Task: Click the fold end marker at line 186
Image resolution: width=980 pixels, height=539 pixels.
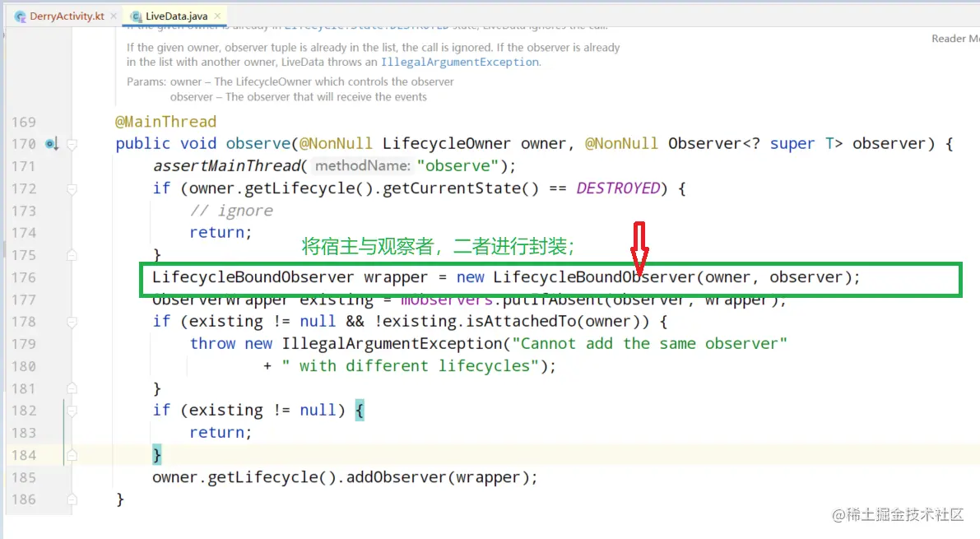Action: 72,500
